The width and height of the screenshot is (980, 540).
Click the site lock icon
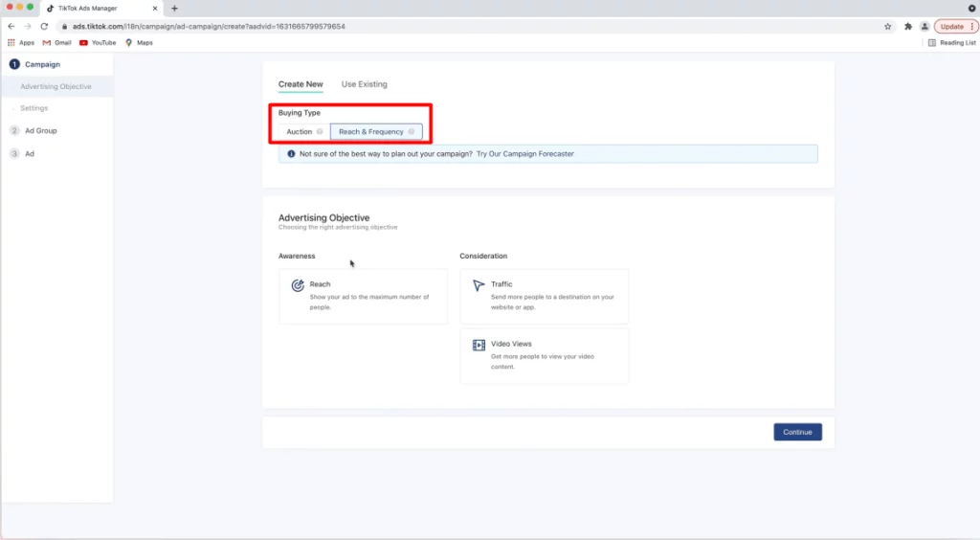pyautogui.click(x=64, y=26)
